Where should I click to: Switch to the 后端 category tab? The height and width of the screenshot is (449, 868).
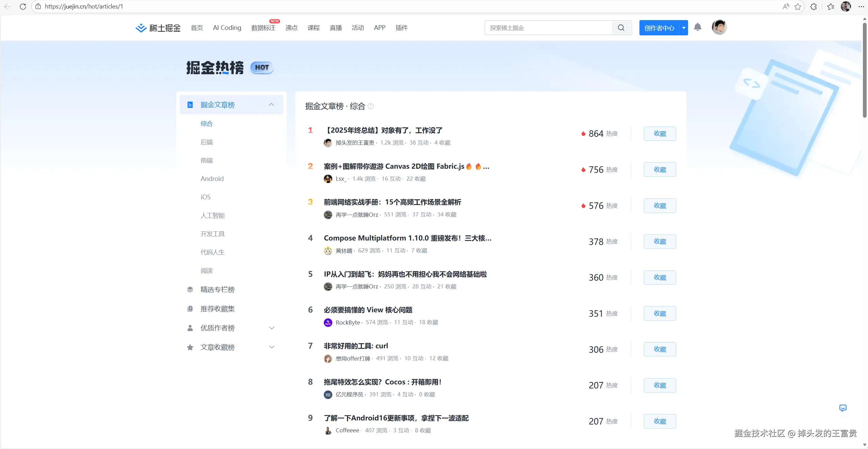(x=206, y=142)
